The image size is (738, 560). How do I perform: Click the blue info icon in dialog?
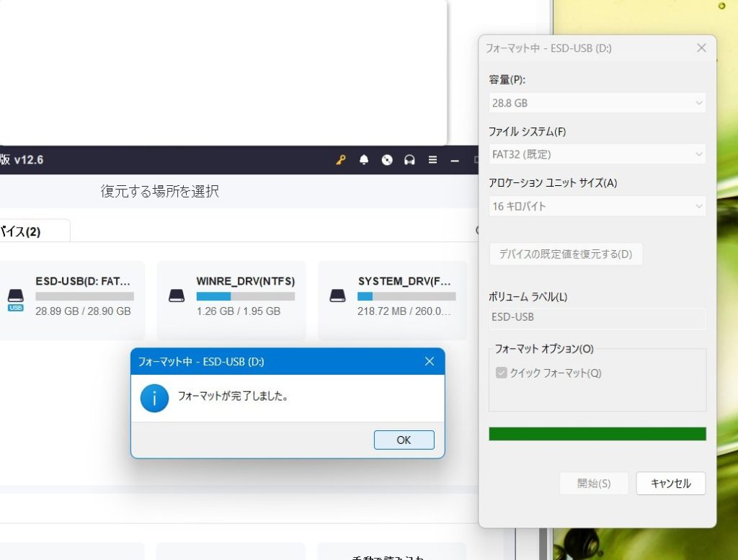pyautogui.click(x=154, y=398)
